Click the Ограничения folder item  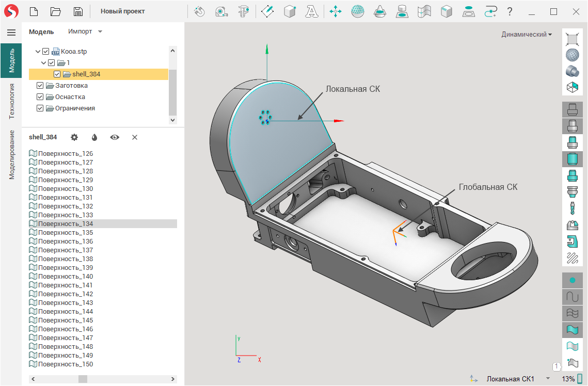75,108
